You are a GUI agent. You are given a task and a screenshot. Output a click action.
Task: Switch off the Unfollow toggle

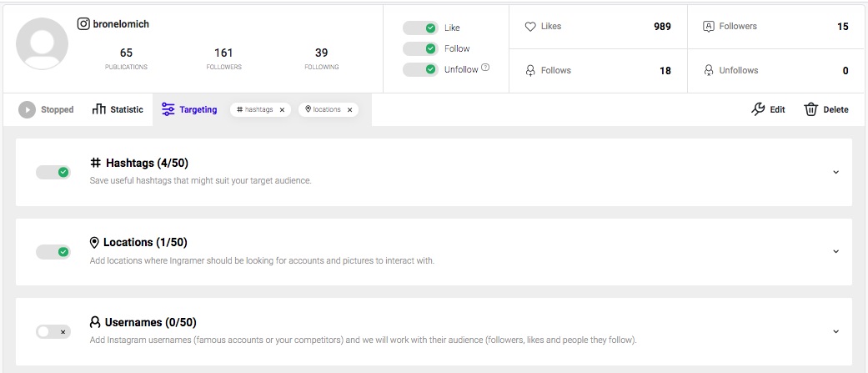420,69
